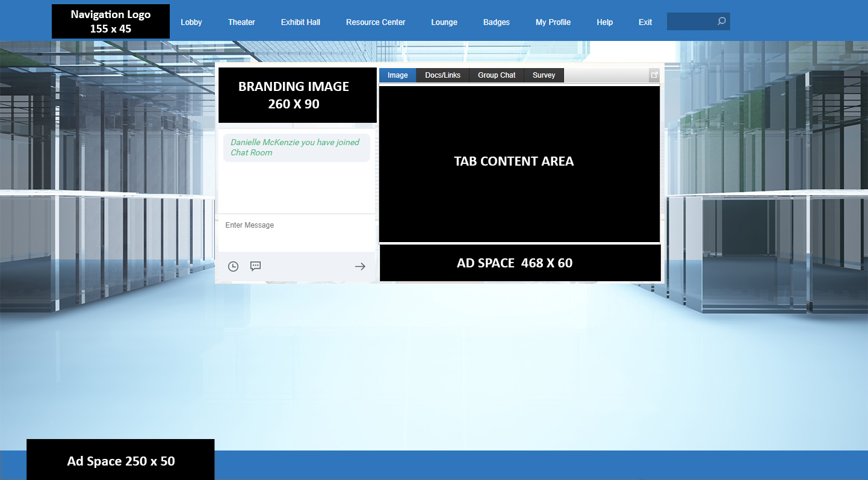
Task: Visit the Lounge
Action: pos(444,22)
